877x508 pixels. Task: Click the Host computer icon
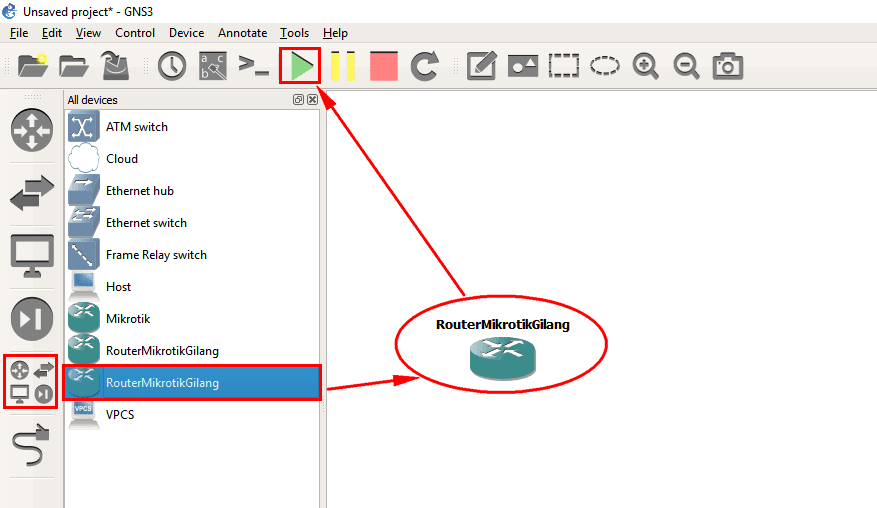tap(83, 286)
